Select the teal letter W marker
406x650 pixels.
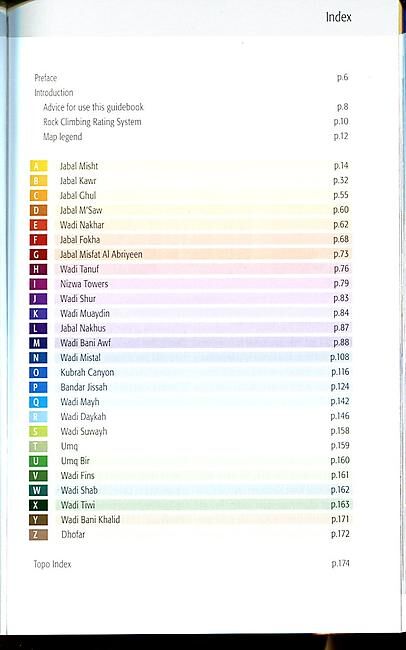39,490
